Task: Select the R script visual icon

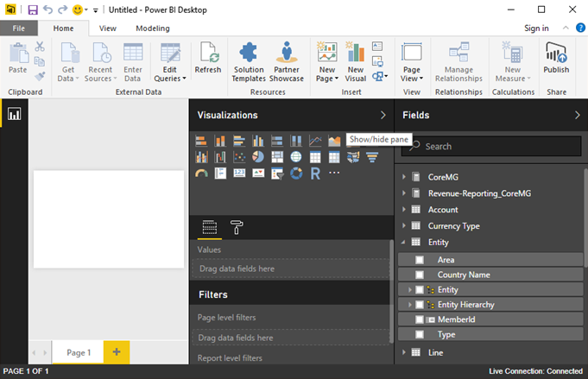Action: [315, 173]
